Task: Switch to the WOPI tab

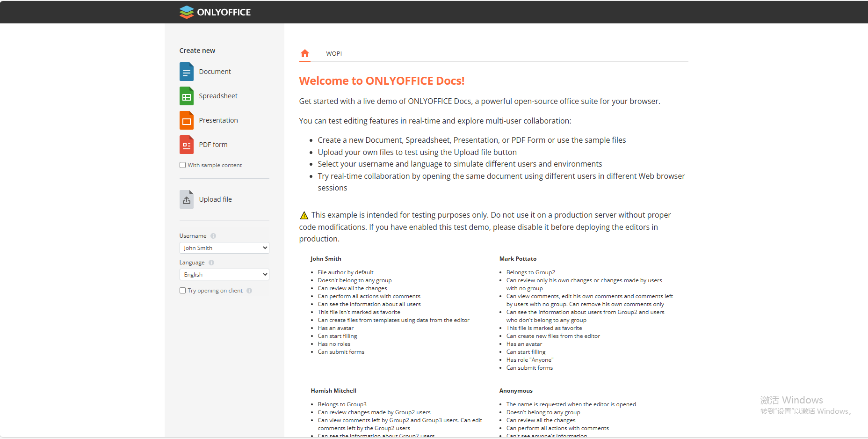Action: (334, 54)
